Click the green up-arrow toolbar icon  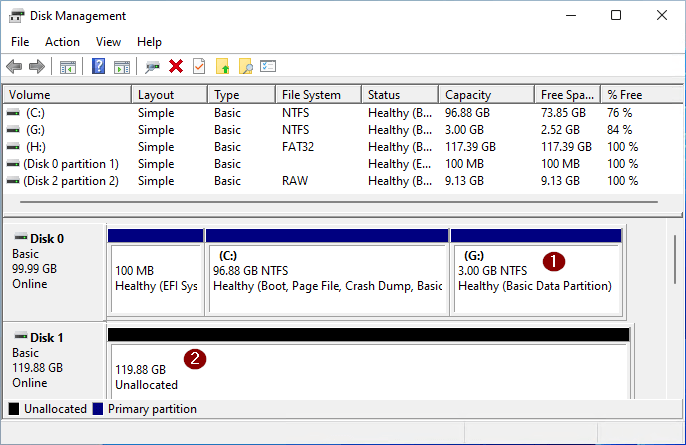pyautogui.click(x=222, y=66)
